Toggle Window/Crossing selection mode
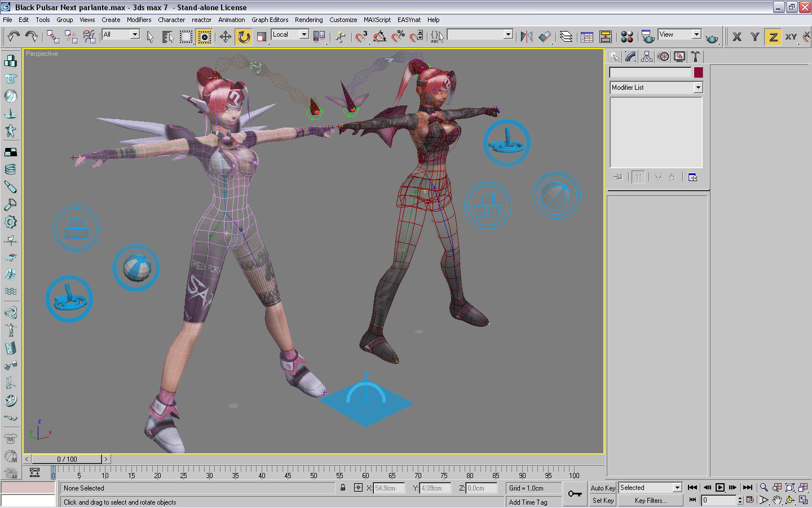The width and height of the screenshot is (812, 508). [204, 37]
